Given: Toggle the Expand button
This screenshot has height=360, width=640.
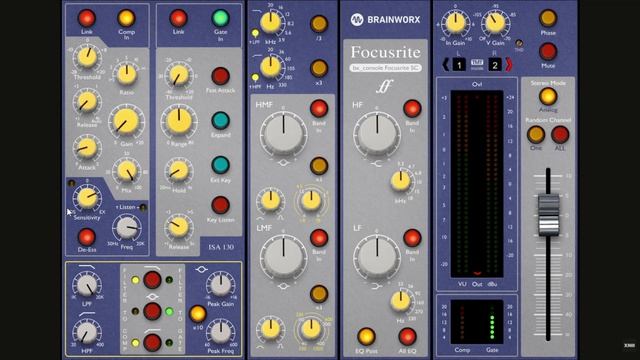Looking at the screenshot, I should (x=220, y=121).
